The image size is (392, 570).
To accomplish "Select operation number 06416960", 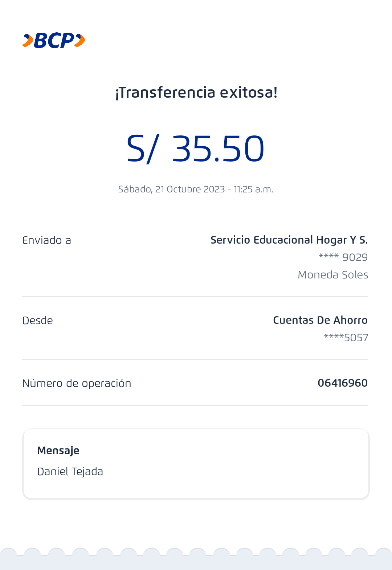I will click(343, 383).
